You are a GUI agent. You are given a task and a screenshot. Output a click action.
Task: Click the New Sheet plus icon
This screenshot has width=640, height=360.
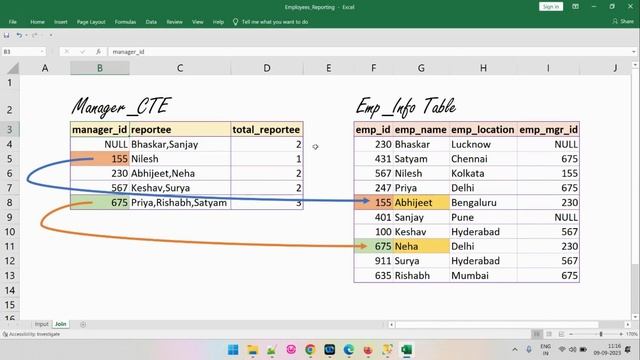pos(83,324)
